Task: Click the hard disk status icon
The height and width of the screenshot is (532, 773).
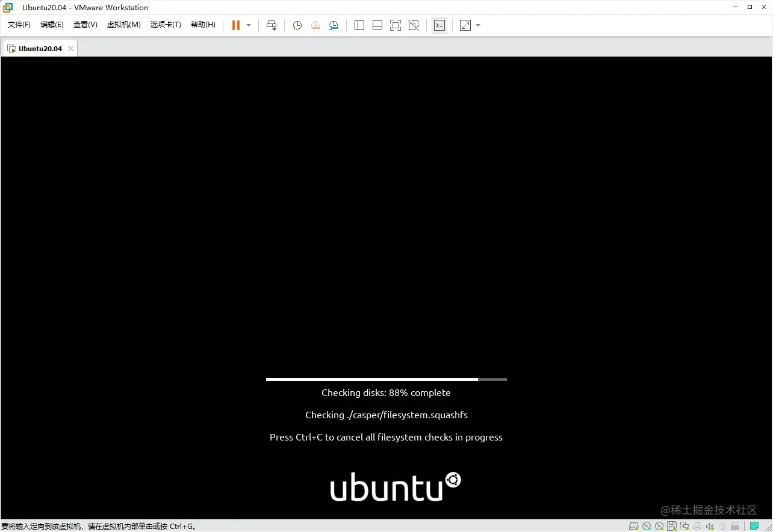Action: [x=633, y=526]
